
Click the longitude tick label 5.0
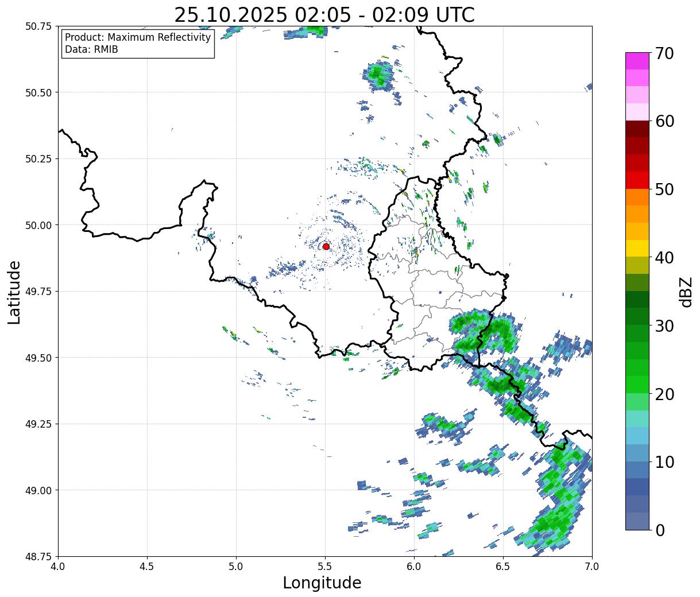point(236,566)
